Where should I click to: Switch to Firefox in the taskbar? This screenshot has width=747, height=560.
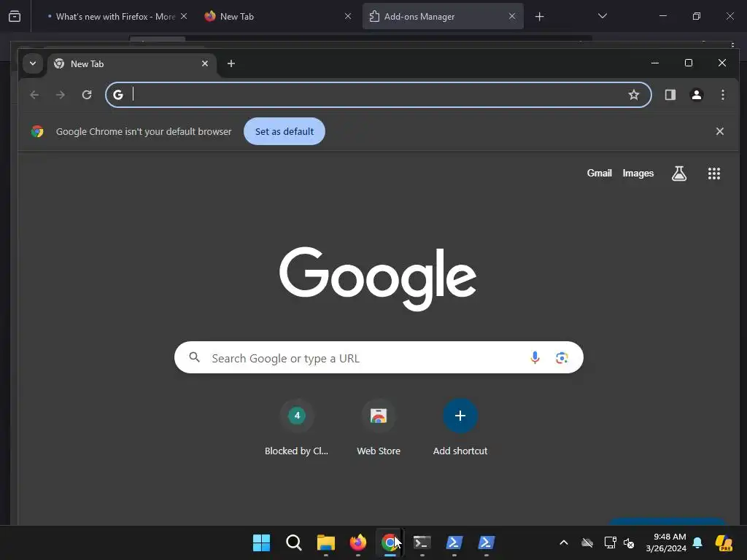click(357, 542)
